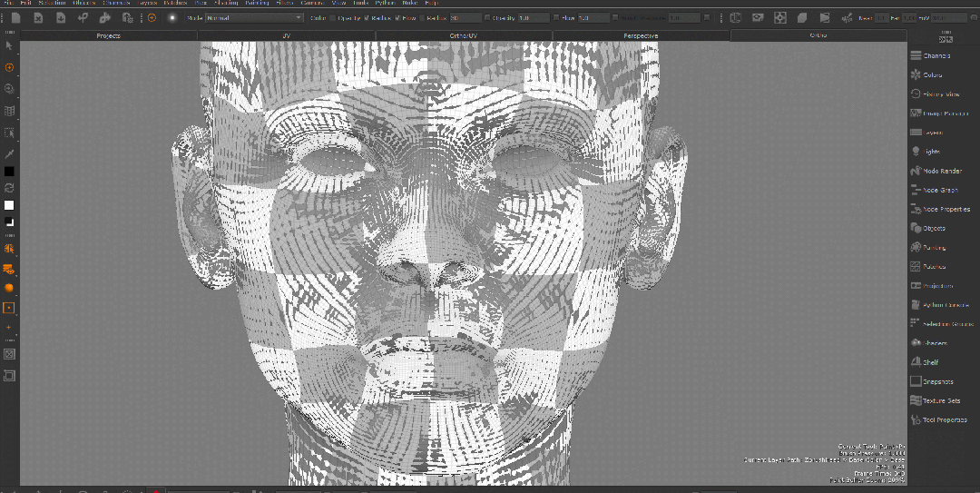Viewport: 980px width, 493px height.
Task: Open the Painting palette
Action: tap(928, 248)
